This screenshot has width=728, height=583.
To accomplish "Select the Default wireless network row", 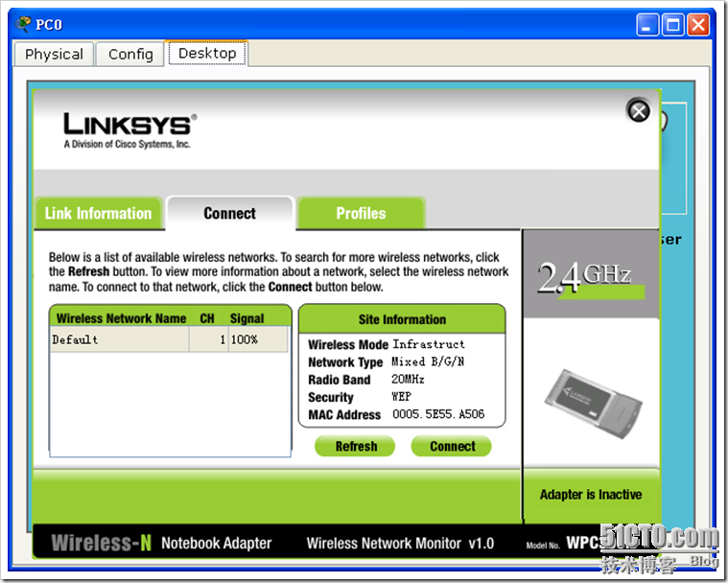I will click(169, 339).
